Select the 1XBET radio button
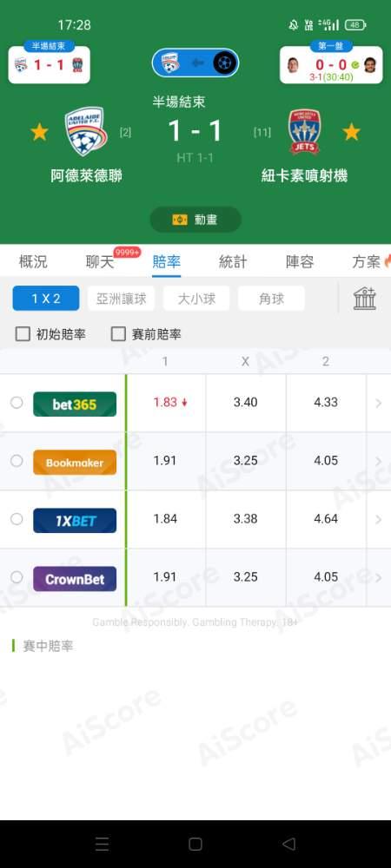 pyautogui.click(x=17, y=519)
